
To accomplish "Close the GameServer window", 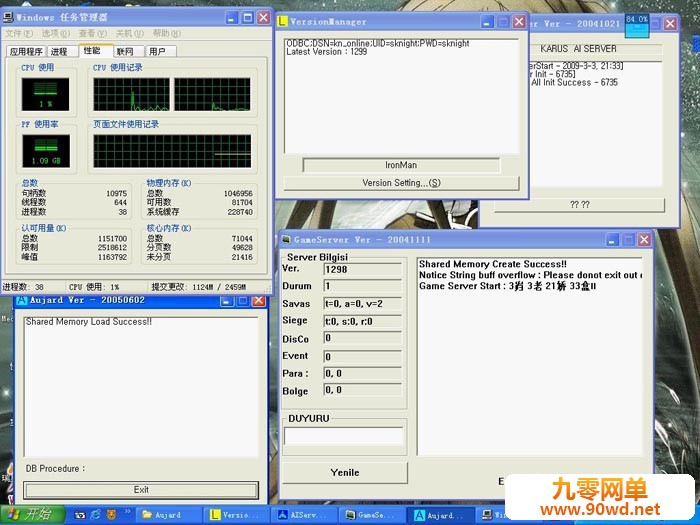I will coord(644,240).
